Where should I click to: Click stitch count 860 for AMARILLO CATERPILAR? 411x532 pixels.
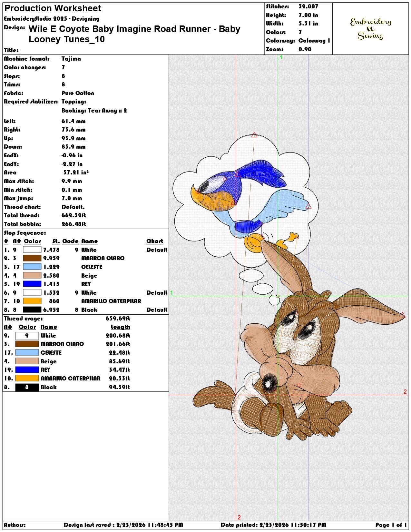click(x=54, y=301)
